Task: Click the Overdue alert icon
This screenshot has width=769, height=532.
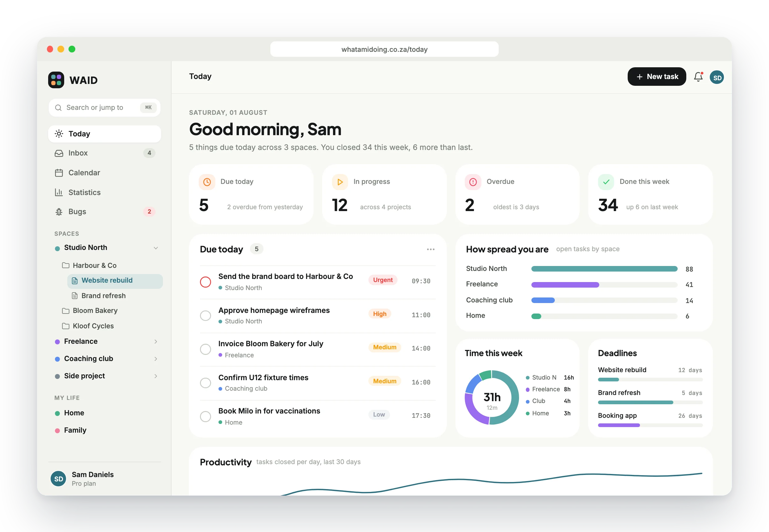Action: tap(473, 182)
